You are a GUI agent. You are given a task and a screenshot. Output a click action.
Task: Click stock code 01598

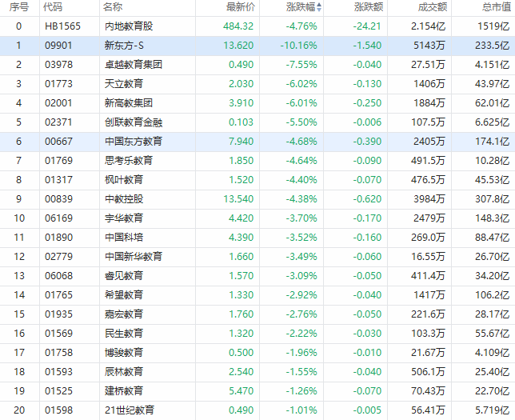tap(58, 410)
